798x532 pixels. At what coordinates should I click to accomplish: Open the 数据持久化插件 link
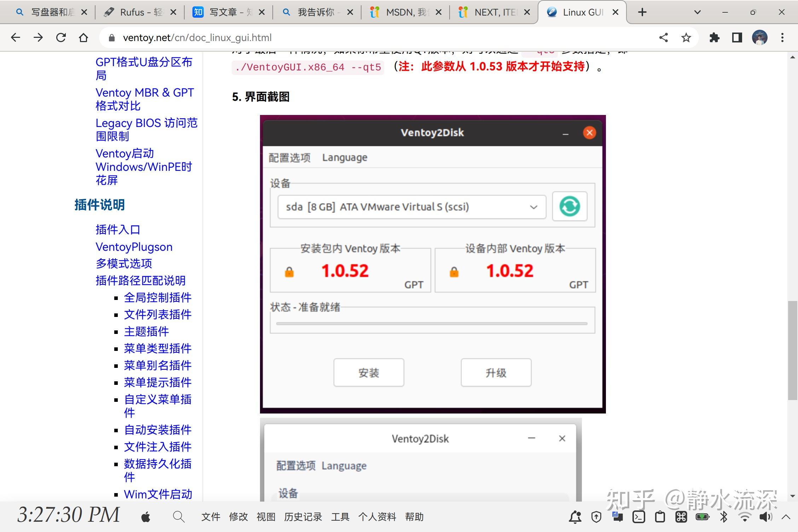point(158,470)
